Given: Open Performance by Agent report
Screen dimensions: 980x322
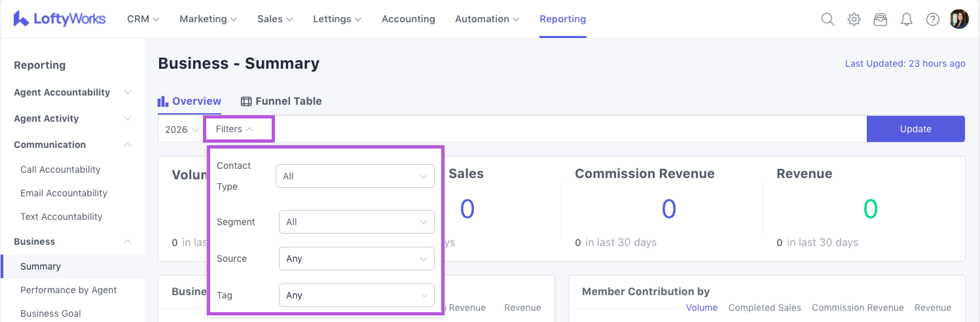Looking at the screenshot, I should pyautogui.click(x=68, y=290).
